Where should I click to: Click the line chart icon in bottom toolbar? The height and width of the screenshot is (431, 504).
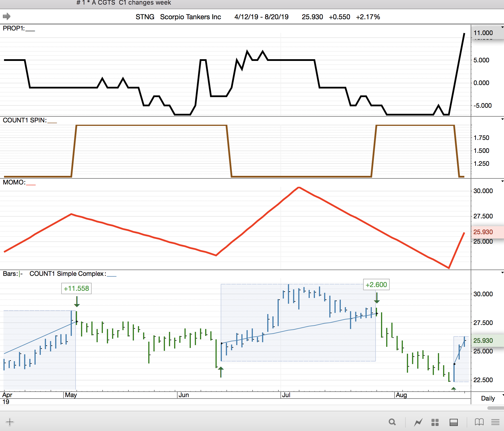click(418, 422)
